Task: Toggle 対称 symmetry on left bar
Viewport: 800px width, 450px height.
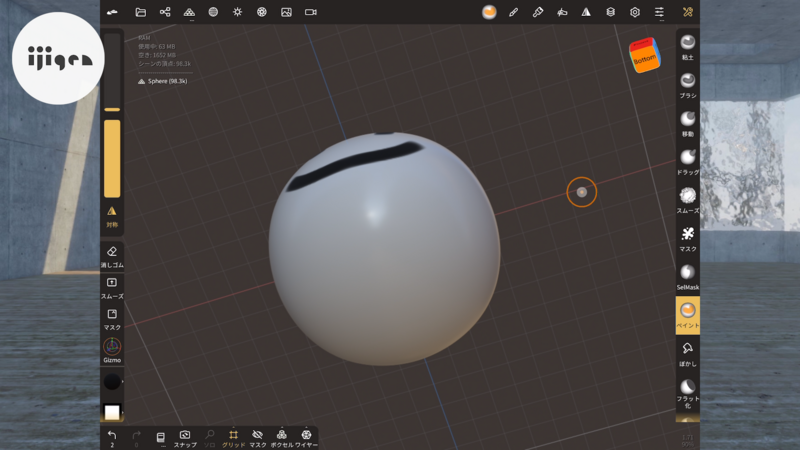Action: [112, 216]
